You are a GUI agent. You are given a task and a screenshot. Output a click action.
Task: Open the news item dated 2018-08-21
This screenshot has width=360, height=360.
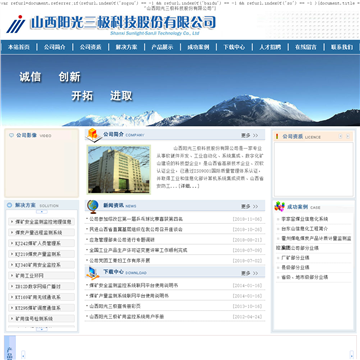coord(122,240)
